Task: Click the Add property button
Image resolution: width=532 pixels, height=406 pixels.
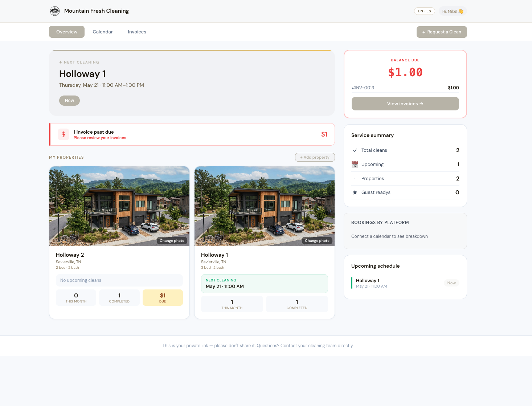Action: (315, 157)
